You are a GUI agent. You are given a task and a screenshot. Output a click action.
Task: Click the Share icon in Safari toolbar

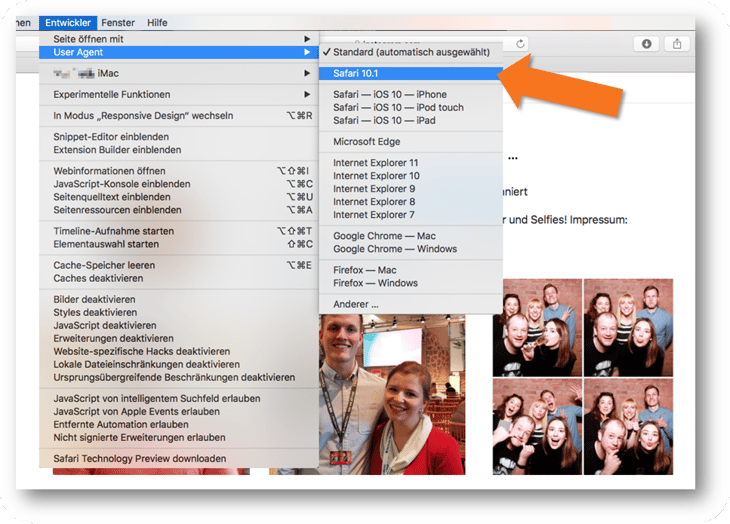(677, 44)
